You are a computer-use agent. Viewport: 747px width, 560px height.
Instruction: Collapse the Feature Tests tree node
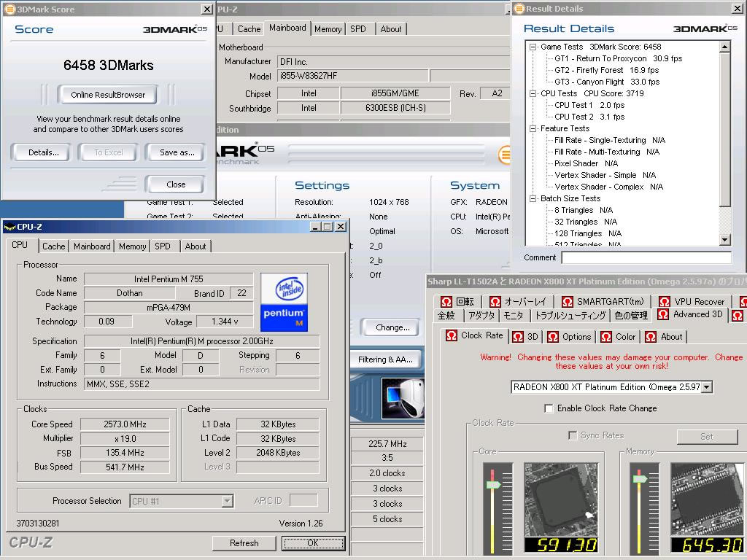click(x=533, y=128)
